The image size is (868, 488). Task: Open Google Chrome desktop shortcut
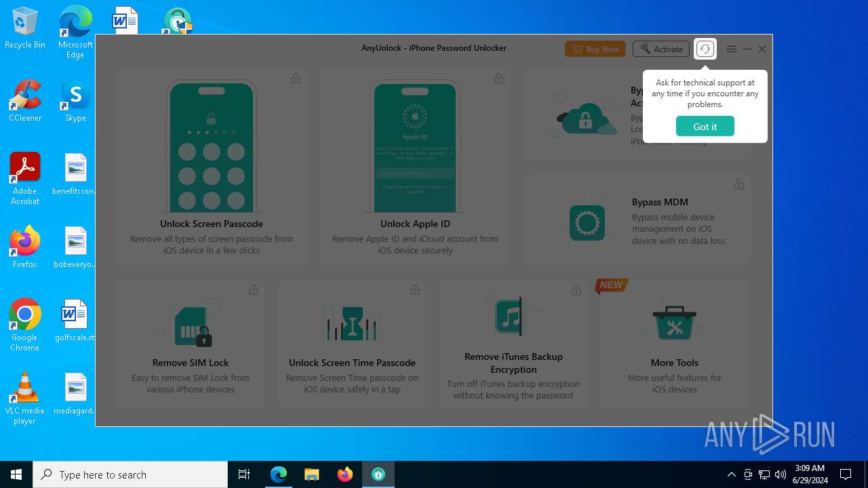(25, 325)
